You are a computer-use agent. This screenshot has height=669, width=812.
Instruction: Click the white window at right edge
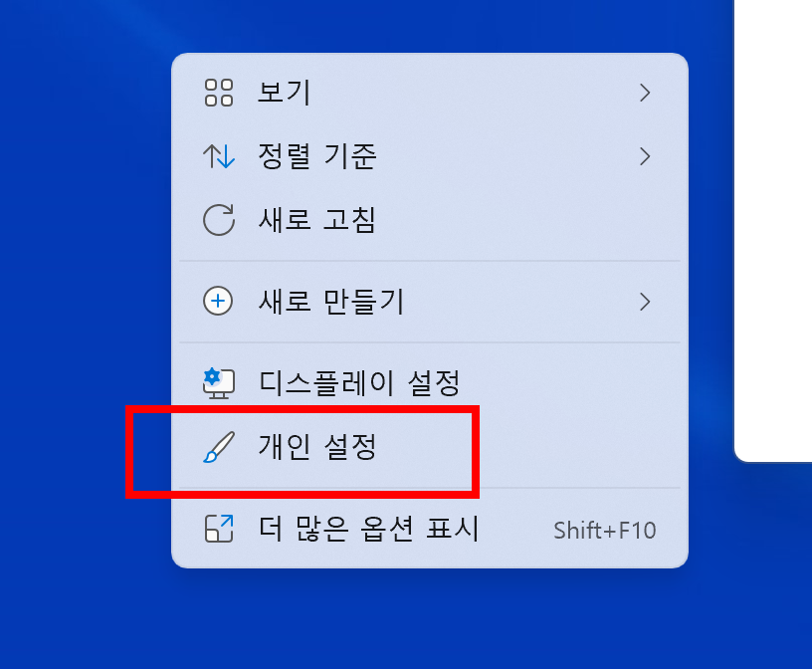(x=773, y=228)
